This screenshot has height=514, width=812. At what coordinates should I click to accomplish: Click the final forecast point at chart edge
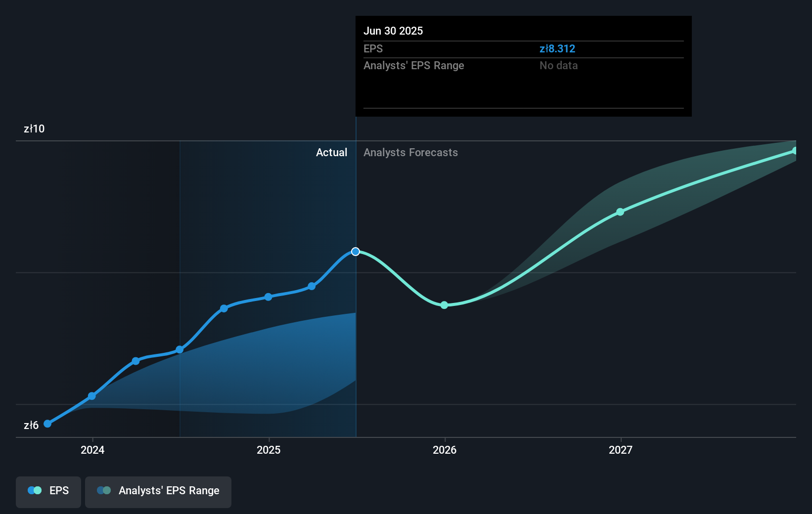tap(795, 151)
